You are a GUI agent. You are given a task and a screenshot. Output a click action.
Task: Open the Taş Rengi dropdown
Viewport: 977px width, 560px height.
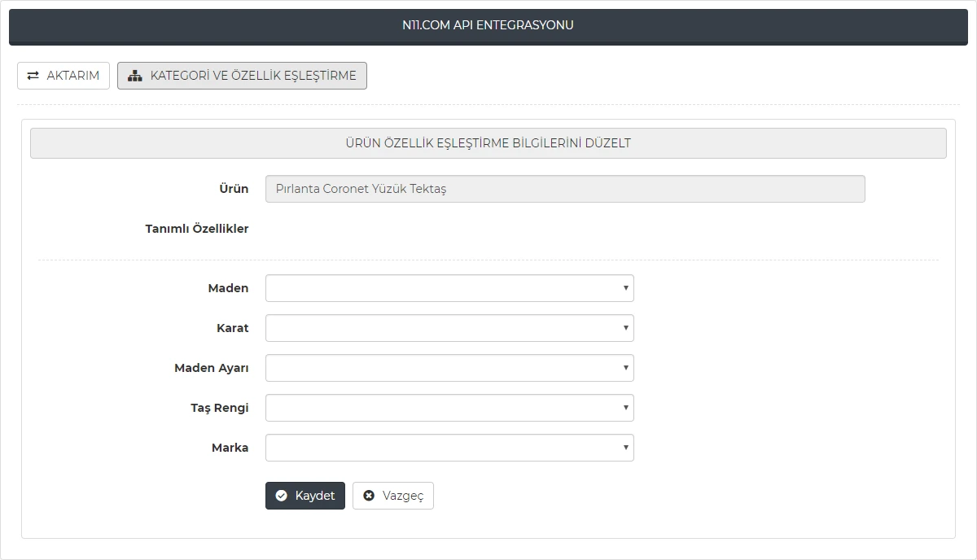pos(449,408)
